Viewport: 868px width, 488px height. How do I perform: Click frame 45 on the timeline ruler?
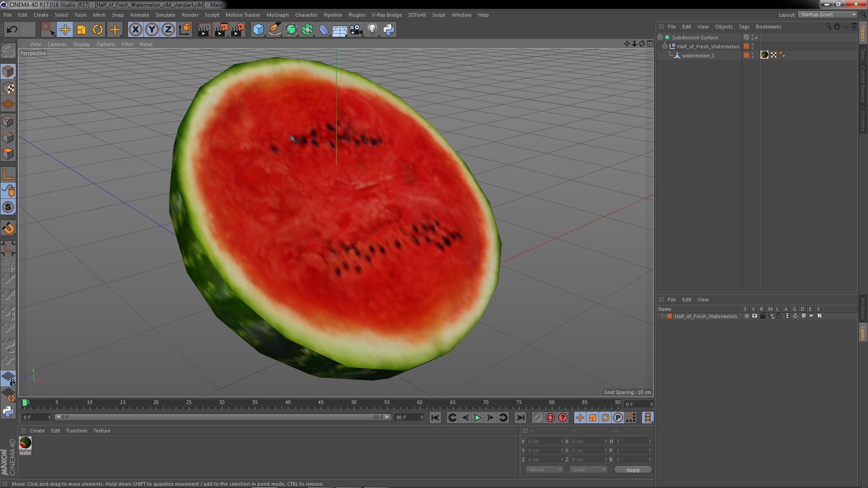pyautogui.click(x=321, y=403)
